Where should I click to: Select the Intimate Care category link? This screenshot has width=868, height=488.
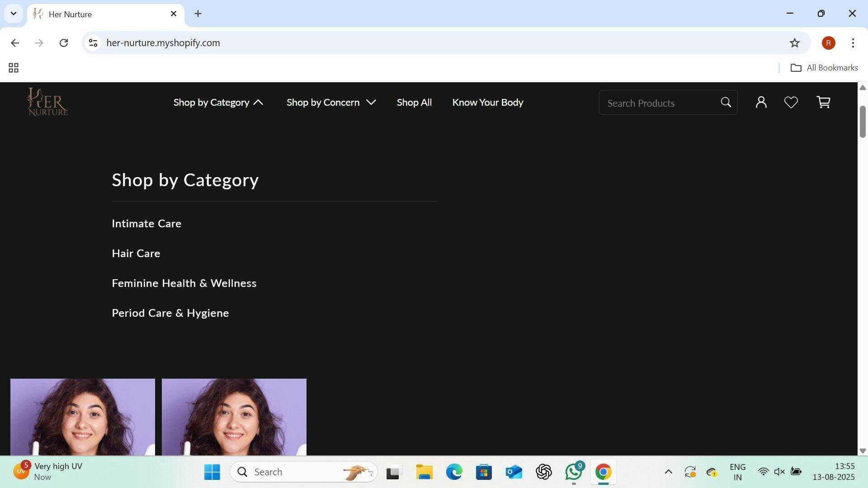146,224
